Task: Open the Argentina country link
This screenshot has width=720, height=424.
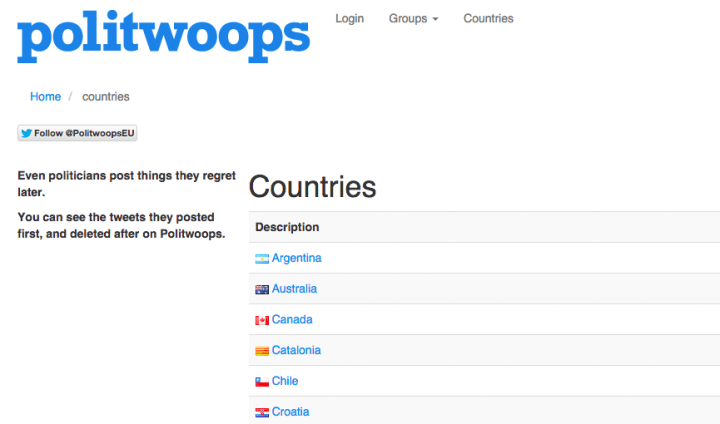Action: (297, 258)
